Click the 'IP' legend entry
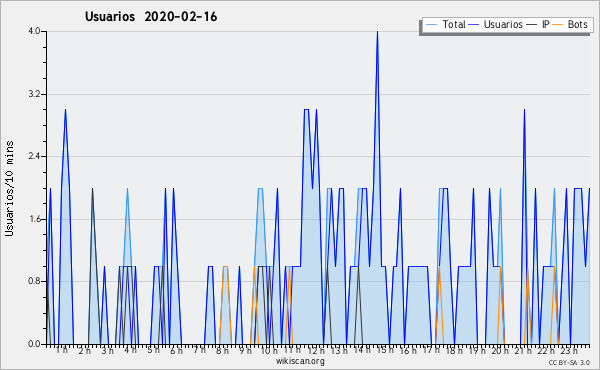 coord(546,24)
